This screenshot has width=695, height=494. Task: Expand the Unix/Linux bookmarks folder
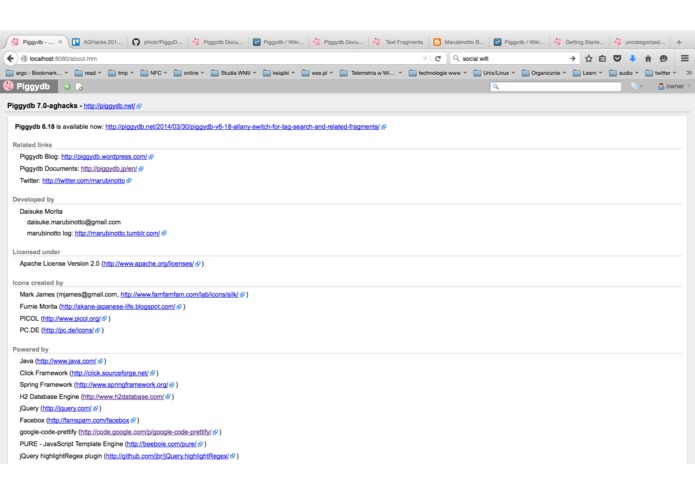click(494, 73)
